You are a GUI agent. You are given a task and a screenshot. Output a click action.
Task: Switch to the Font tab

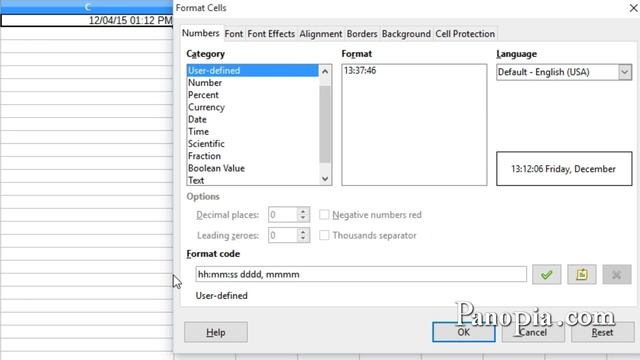(x=234, y=34)
